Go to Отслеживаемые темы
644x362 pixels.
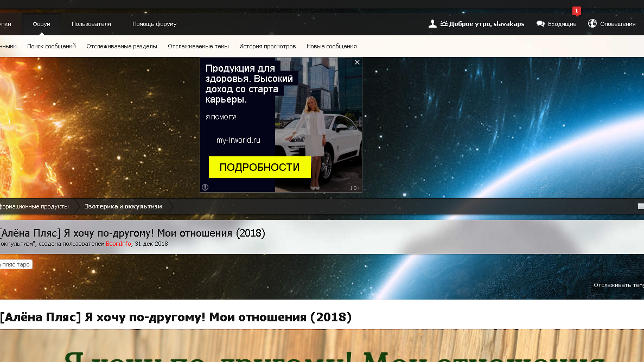(198, 46)
